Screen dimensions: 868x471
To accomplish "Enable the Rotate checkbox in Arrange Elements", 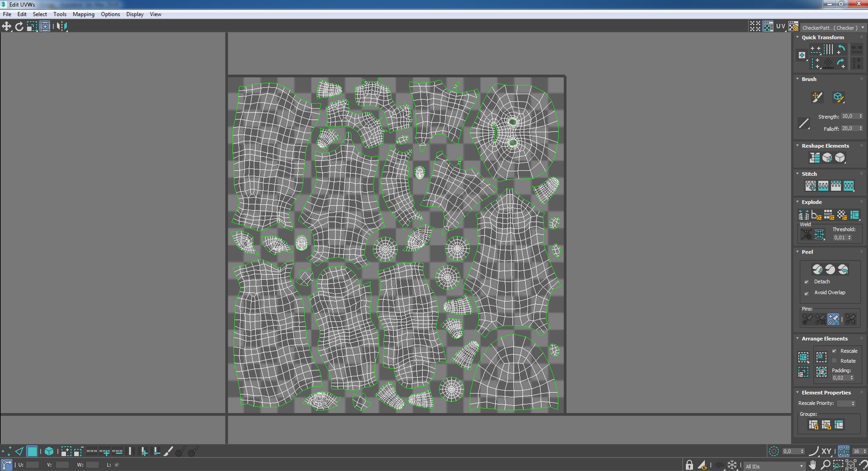I will (x=834, y=361).
